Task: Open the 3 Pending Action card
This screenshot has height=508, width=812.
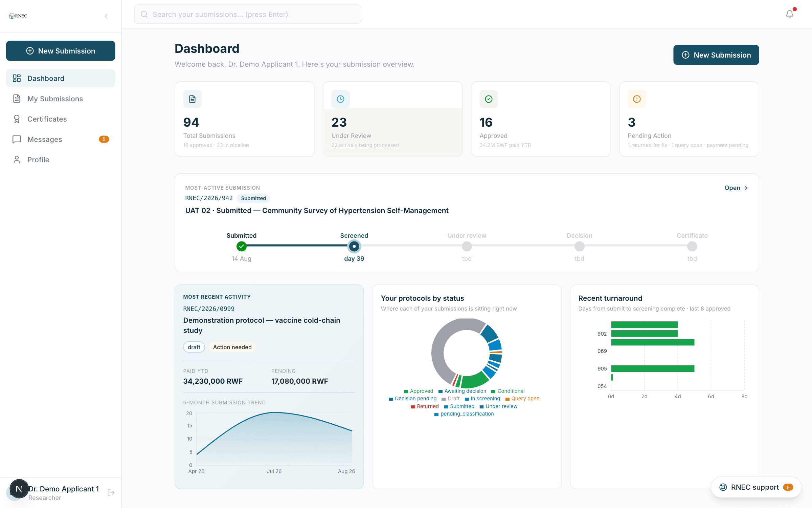Action: click(689, 119)
